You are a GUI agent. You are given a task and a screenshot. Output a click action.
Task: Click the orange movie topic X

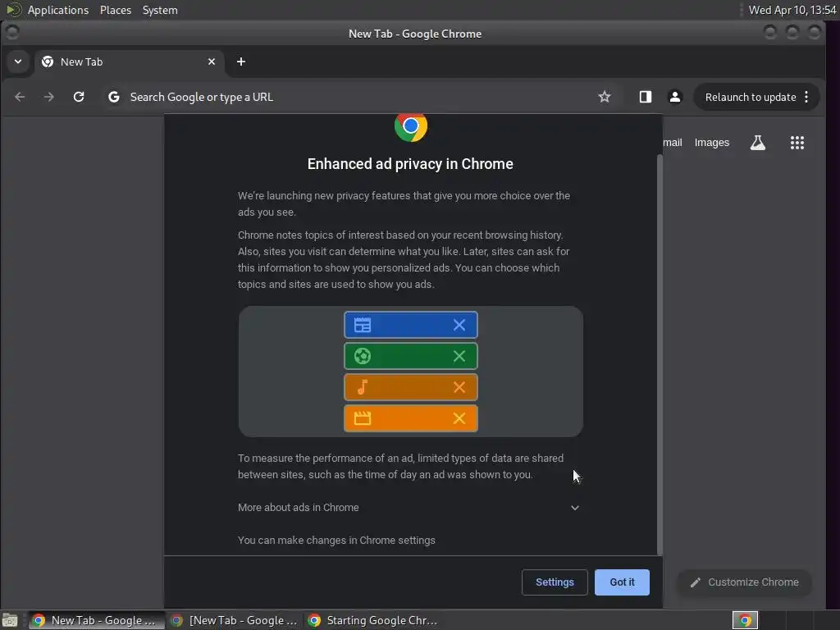pos(459,418)
